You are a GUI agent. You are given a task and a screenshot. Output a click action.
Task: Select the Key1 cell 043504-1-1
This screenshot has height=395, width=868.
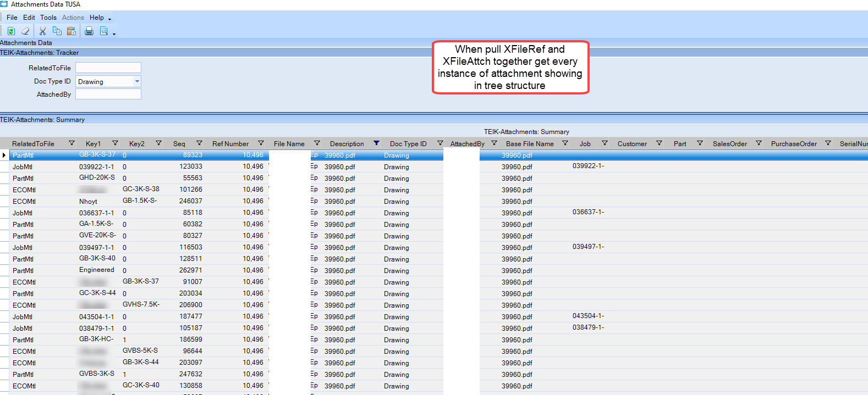[x=97, y=317]
